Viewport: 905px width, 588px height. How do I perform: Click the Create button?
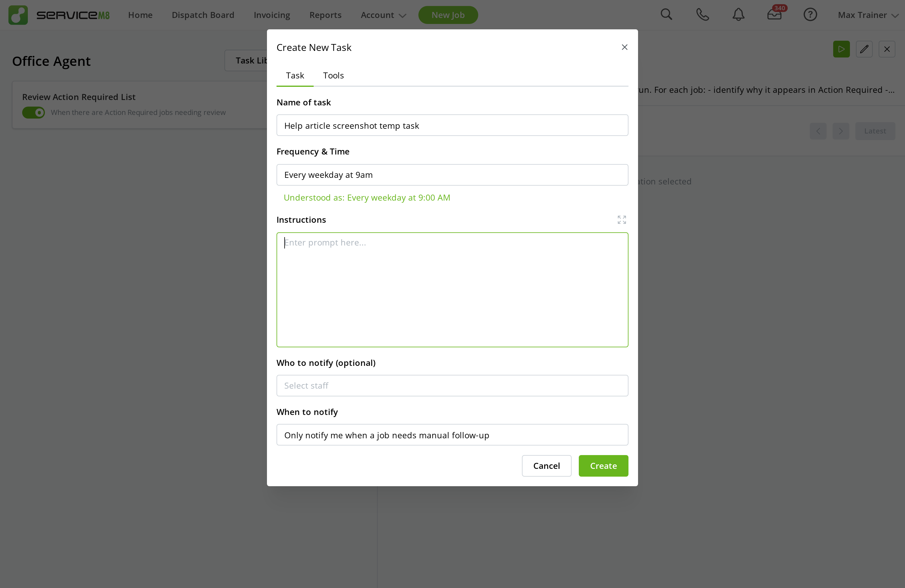coord(603,466)
